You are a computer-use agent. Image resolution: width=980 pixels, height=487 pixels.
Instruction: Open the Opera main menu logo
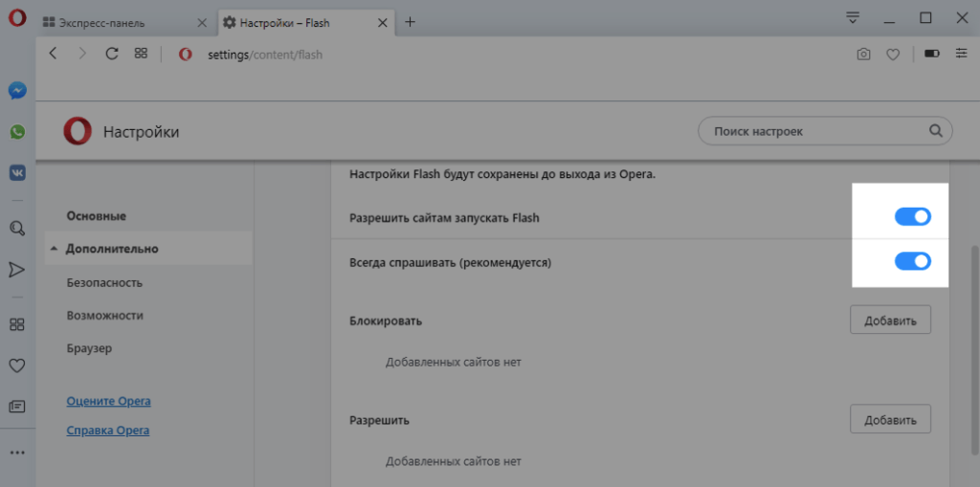pyautogui.click(x=17, y=18)
